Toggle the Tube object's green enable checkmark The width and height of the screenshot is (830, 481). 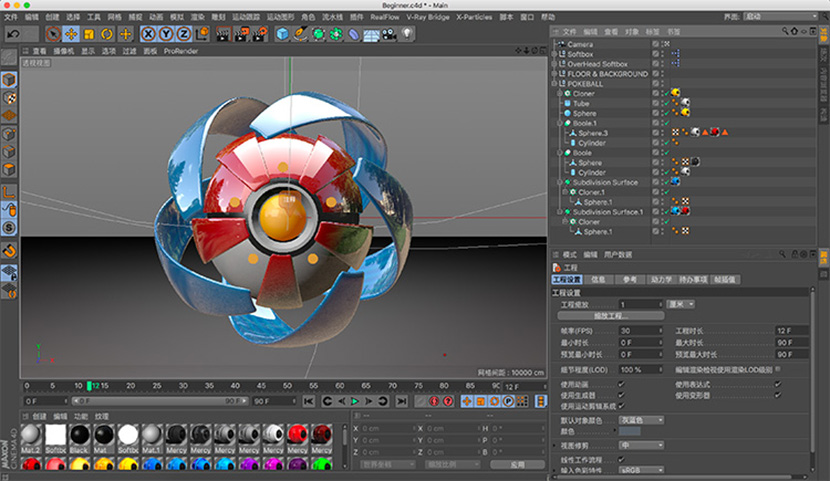pos(666,103)
